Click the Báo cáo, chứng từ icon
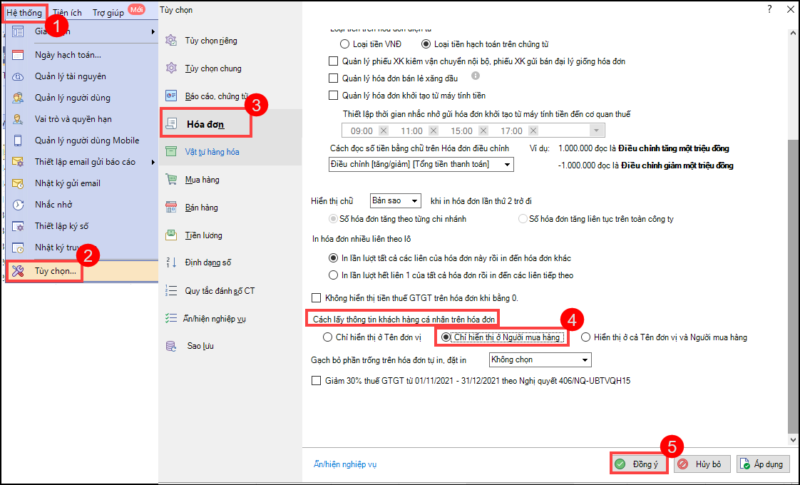Image resolution: width=800 pixels, height=485 pixels. (171, 96)
